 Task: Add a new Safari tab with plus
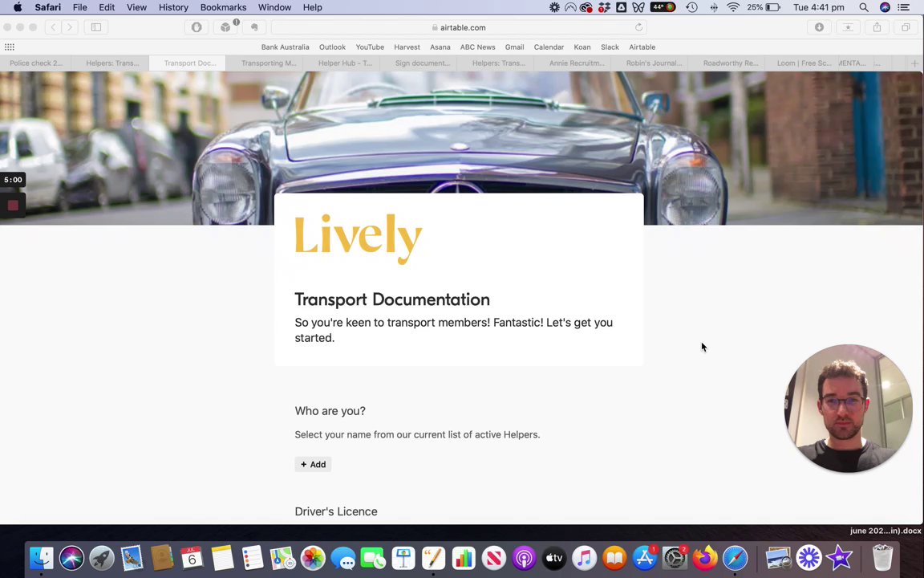914,63
